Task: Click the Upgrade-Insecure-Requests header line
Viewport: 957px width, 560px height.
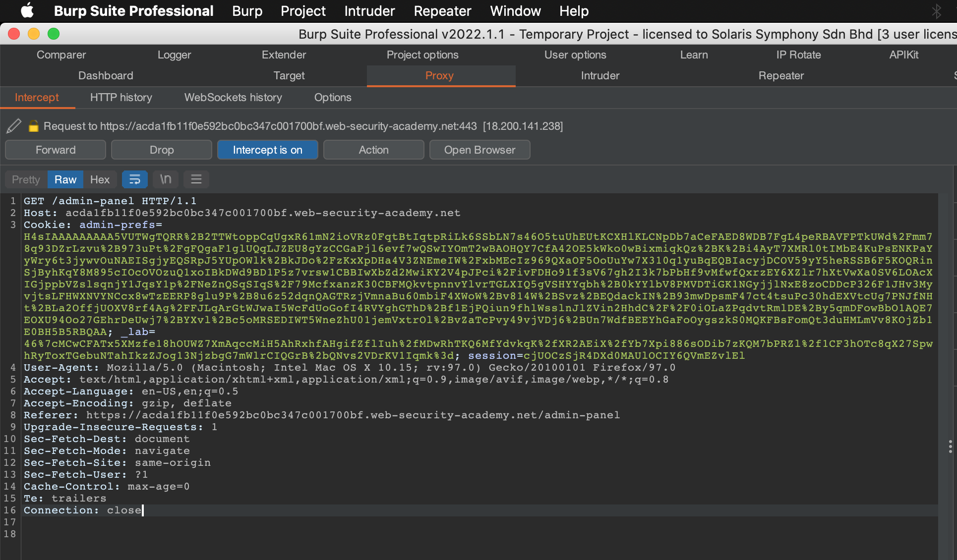Action: click(x=120, y=427)
